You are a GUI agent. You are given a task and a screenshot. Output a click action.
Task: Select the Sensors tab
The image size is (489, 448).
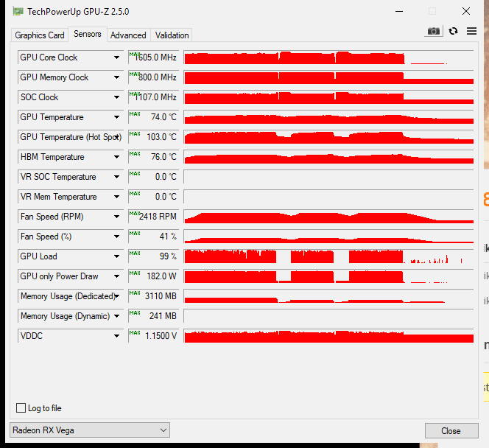[88, 34]
